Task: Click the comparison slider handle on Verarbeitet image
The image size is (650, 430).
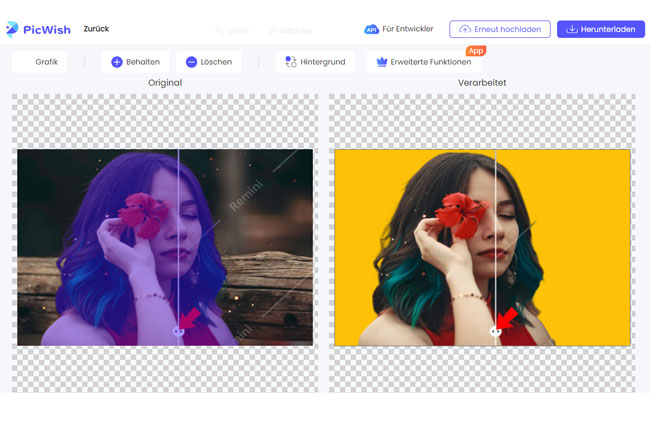Action: [x=495, y=331]
